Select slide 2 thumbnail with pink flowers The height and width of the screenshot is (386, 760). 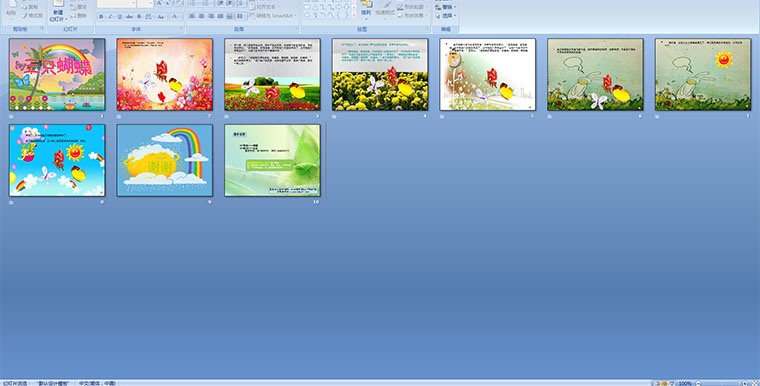click(x=165, y=74)
